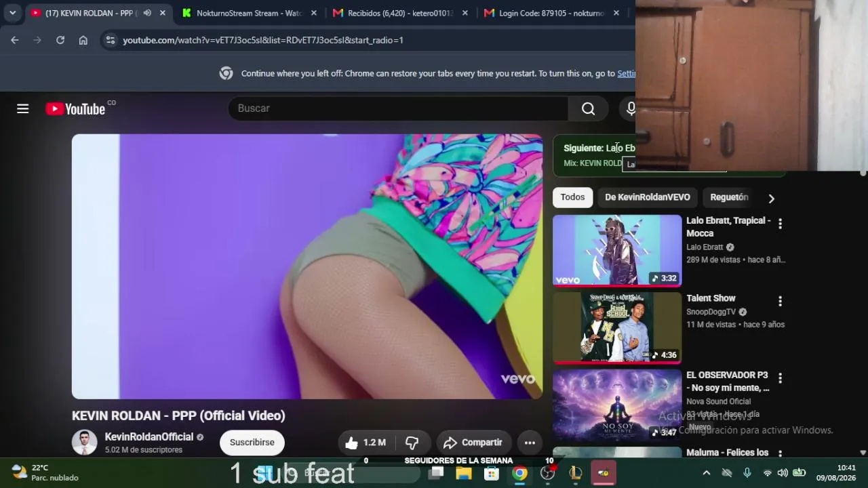Click the "5.02 M de suscriptores" text
The height and width of the screenshot is (488, 868).
144,450
